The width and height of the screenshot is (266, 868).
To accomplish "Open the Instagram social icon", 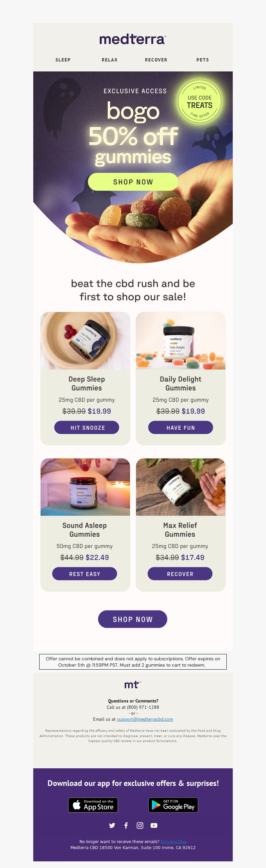I will tap(140, 825).
